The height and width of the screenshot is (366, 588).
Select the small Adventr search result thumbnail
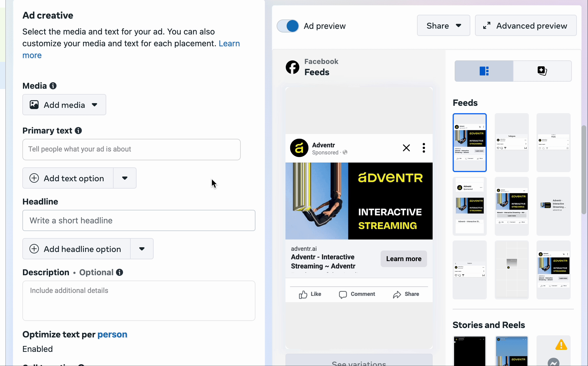pyautogui.click(x=553, y=206)
